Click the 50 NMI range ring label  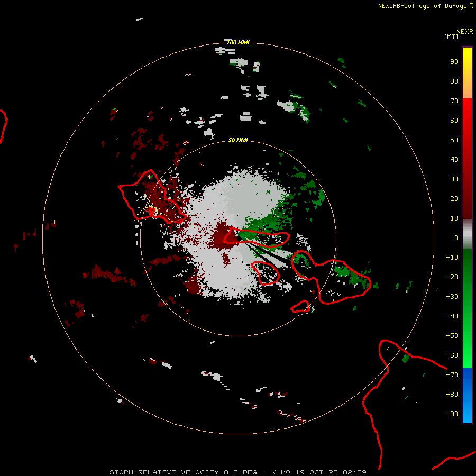point(238,140)
